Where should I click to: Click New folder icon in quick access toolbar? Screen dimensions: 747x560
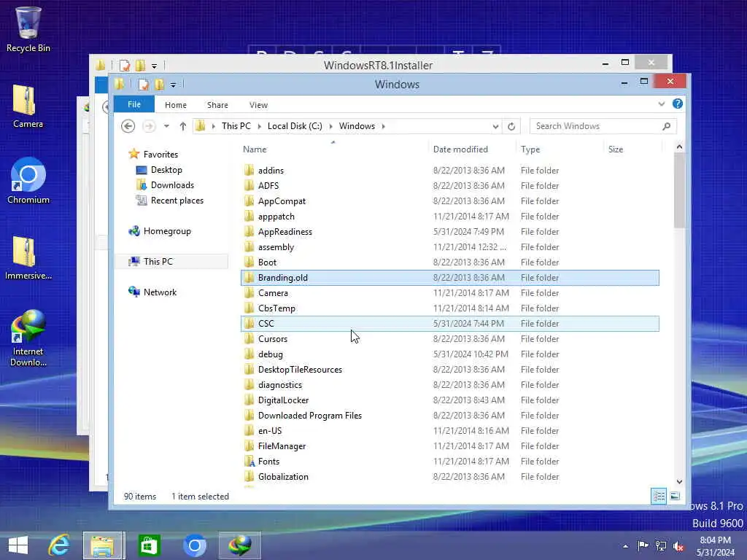click(160, 85)
